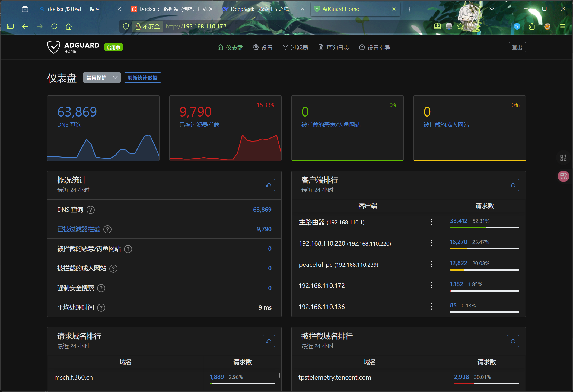Open options menu for peaceful-pc client

[x=431, y=264]
